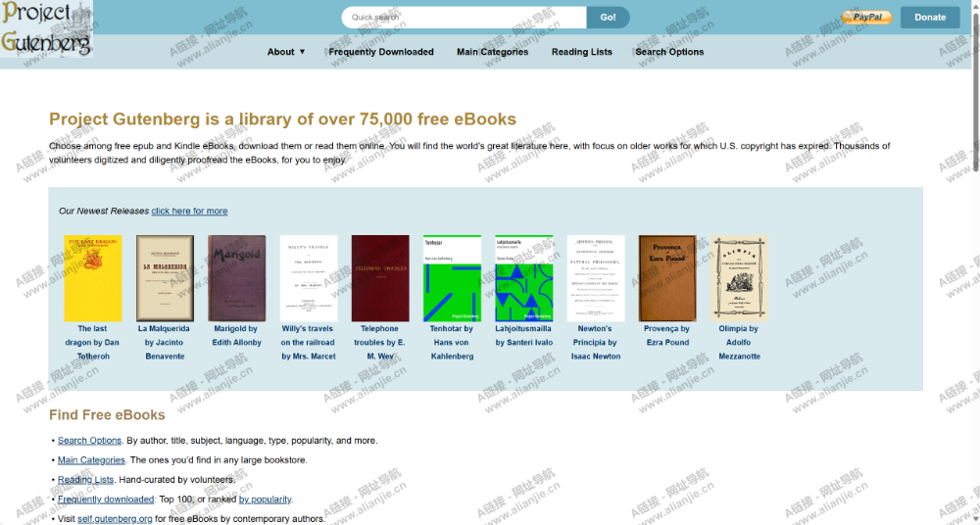This screenshot has height=525, width=980.
Task: Open Willy's Travels book cover
Action: (309, 278)
